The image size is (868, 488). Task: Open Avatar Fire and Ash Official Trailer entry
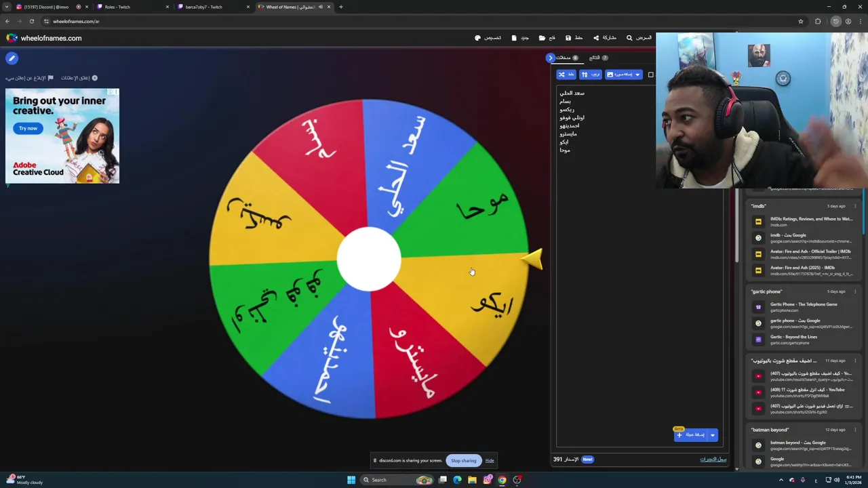804,254
